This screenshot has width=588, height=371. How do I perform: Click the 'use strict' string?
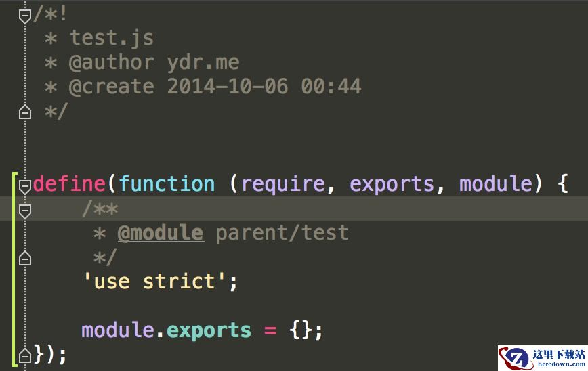click(154, 281)
